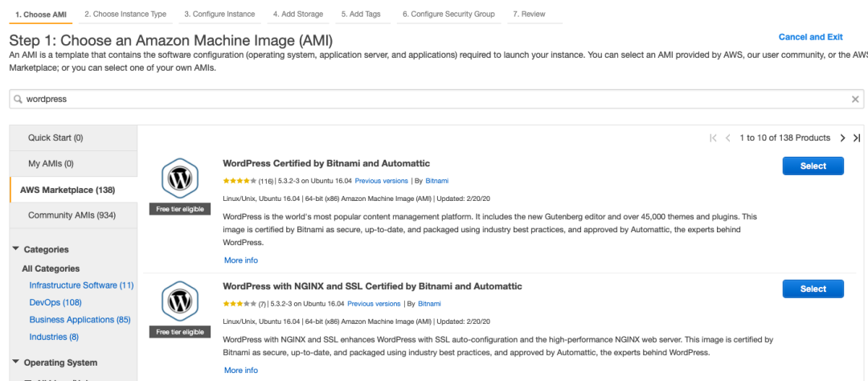Go to Add Storage step
The height and width of the screenshot is (381, 868).
click(298, 14)
